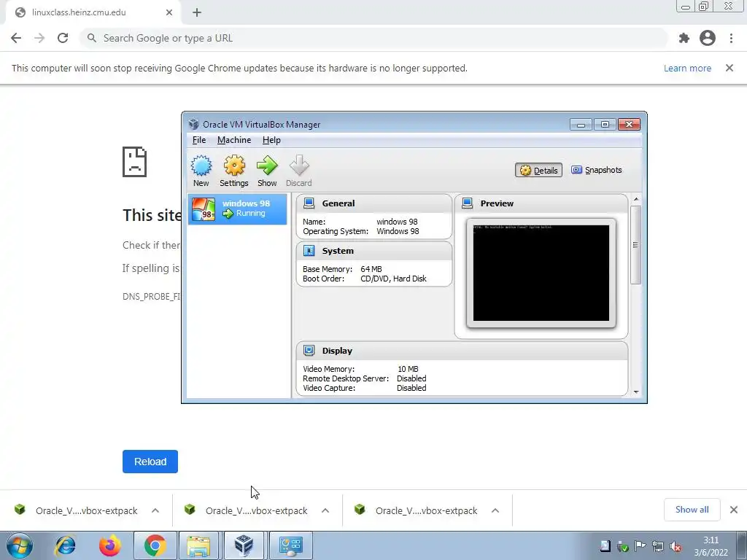This screenshot has width=747, height=560.
Task: Click the sad page error icon
Action: [x=135, y=162]
